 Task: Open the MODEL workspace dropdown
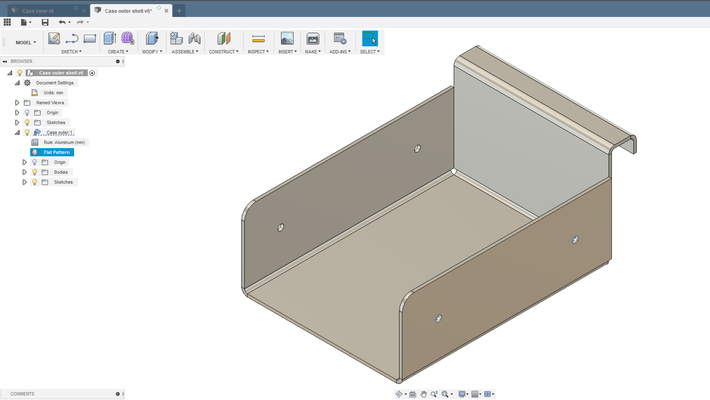(26, 42)
